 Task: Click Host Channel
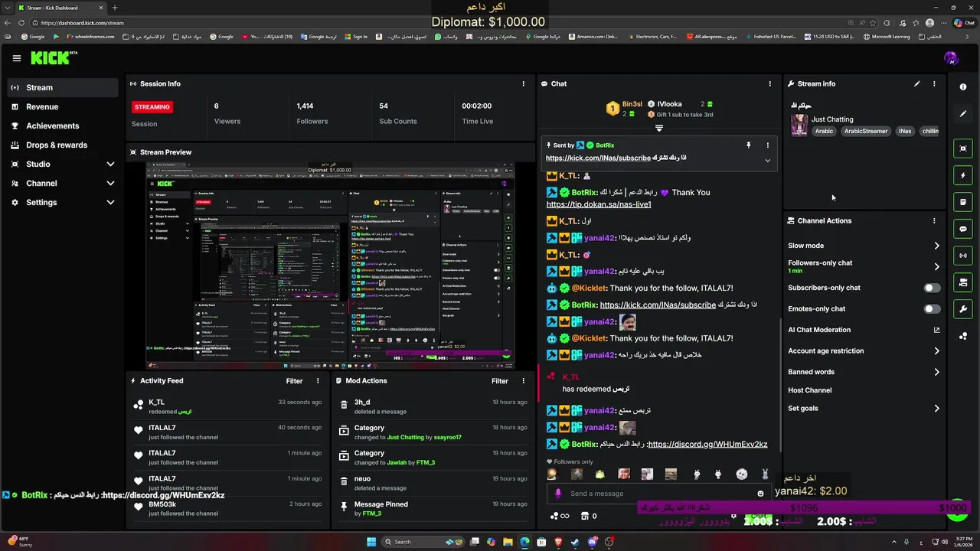pos(809,390)
